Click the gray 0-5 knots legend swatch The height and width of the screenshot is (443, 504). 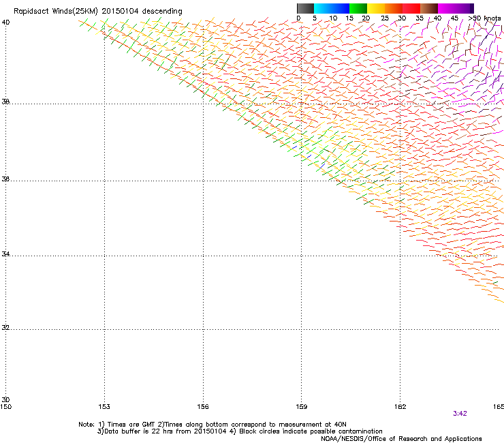(x=305, y=8)
